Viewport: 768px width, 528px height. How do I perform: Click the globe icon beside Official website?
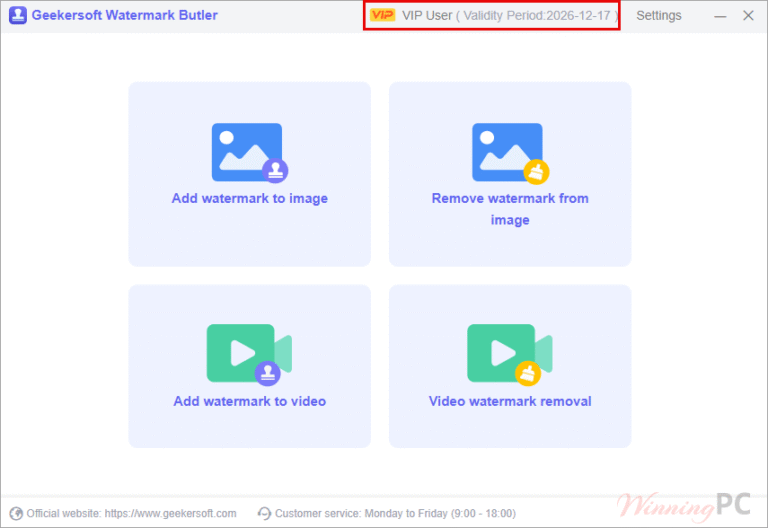(16, 513)
